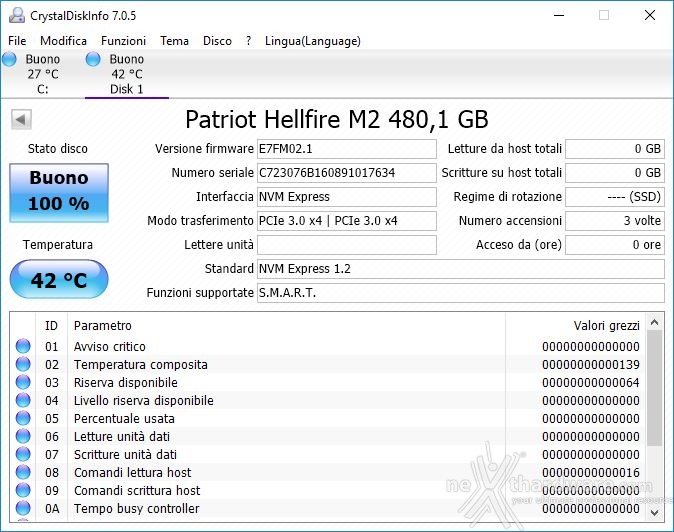Click the Valori grezzi column header
Viewport: 674px width, 532px height.
[x=607, y=326]
